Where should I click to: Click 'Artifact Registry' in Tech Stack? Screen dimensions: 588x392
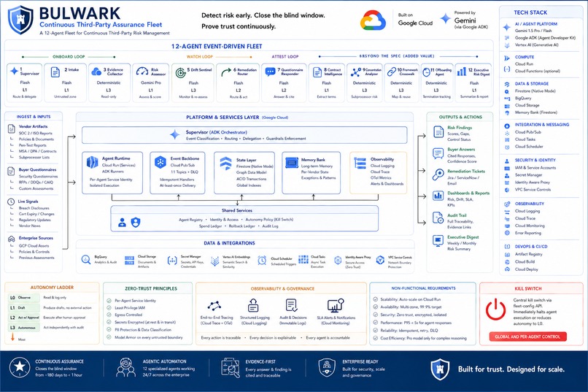point(528,254)
